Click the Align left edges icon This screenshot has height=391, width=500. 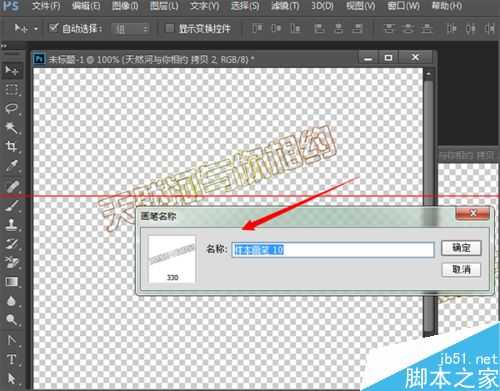click(320, 28)
